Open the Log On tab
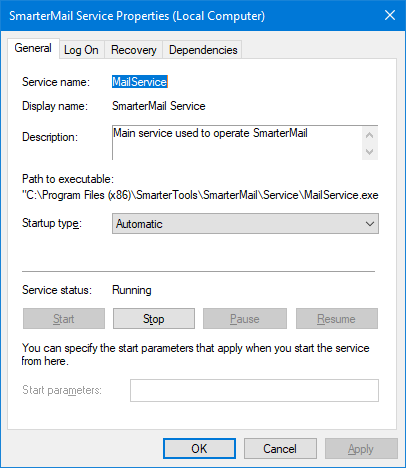Viewport: 406px width, 468px height. click(x=81, y=50)
